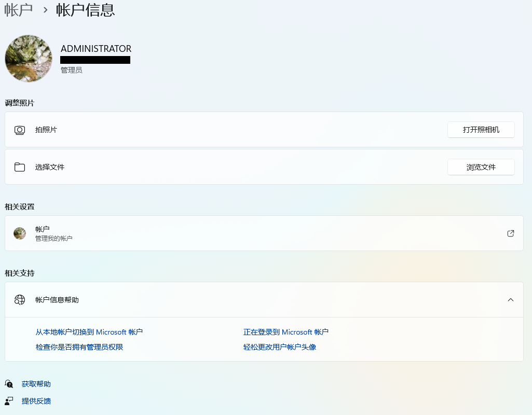532x415 pixels.
Task: Open link 正在登录到 Microsoft 帐户
Action: tap(285, 332)
